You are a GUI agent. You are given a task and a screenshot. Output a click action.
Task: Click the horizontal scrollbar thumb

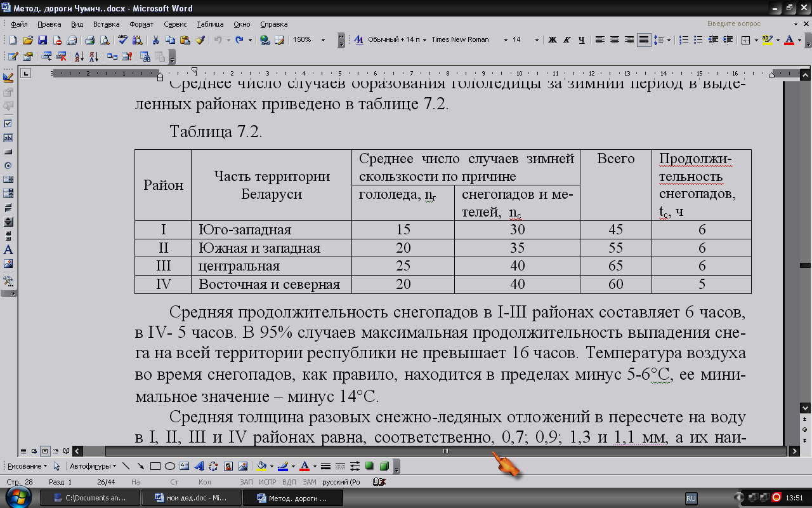click(x=447, y=451)
